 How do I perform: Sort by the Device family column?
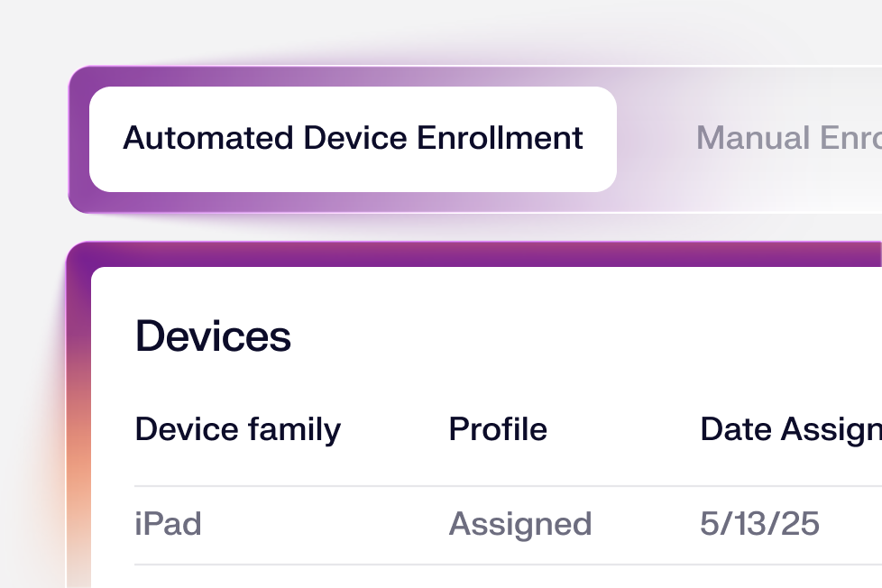pyautogui.click(x=237, y=429)
